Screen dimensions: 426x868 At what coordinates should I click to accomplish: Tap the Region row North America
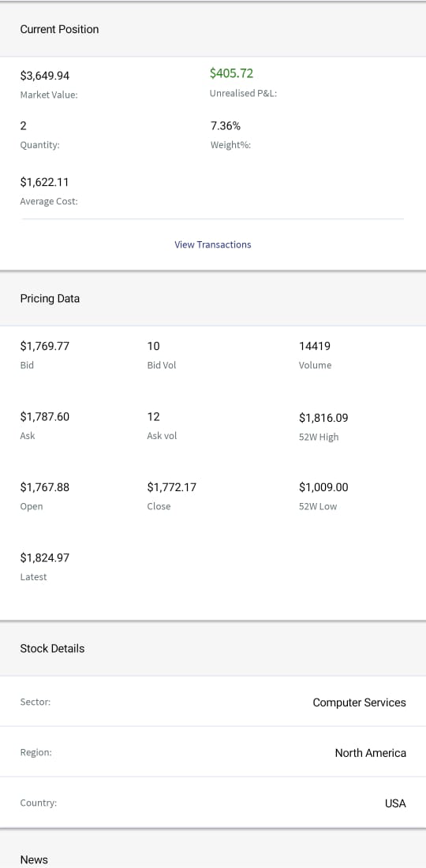213,752
